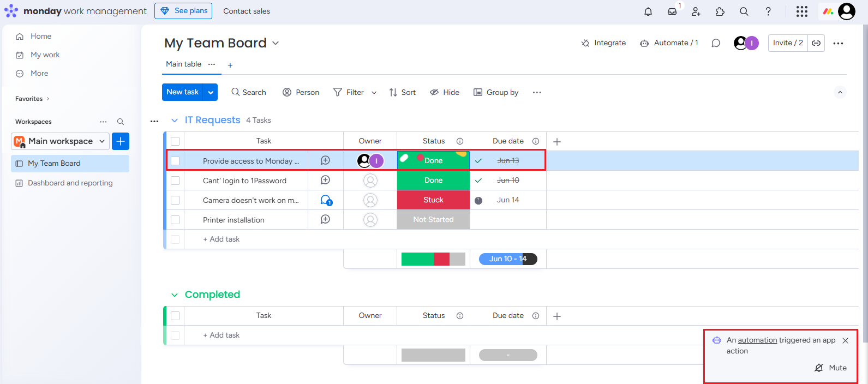Viewport: 868px width, 384px height.
Task: Click + Add task in IT Requests
Action: pyautogui.click(x=221, y=239)
